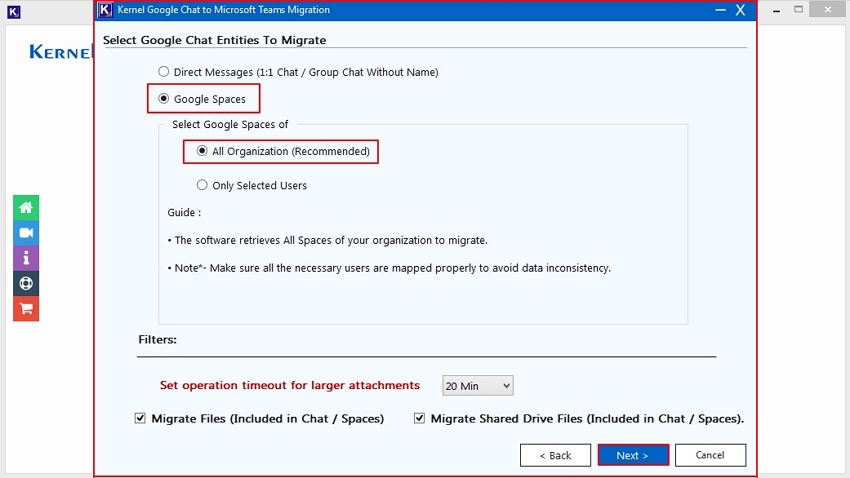Select Direct Messages radio option
850x478 pixels.
pos(163,72)
